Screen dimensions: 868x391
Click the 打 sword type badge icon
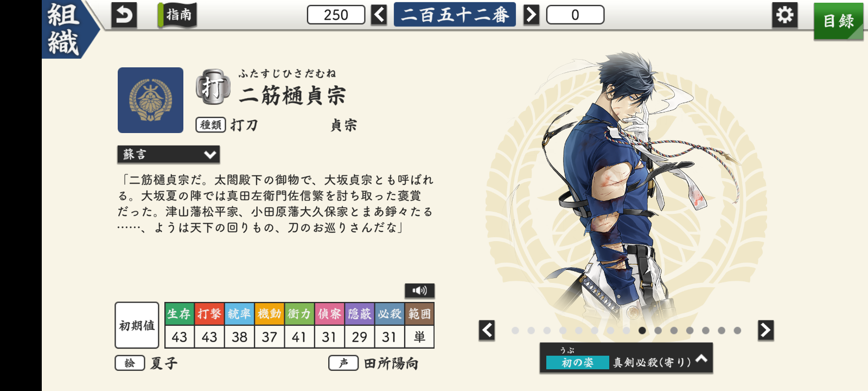(213, 87)
